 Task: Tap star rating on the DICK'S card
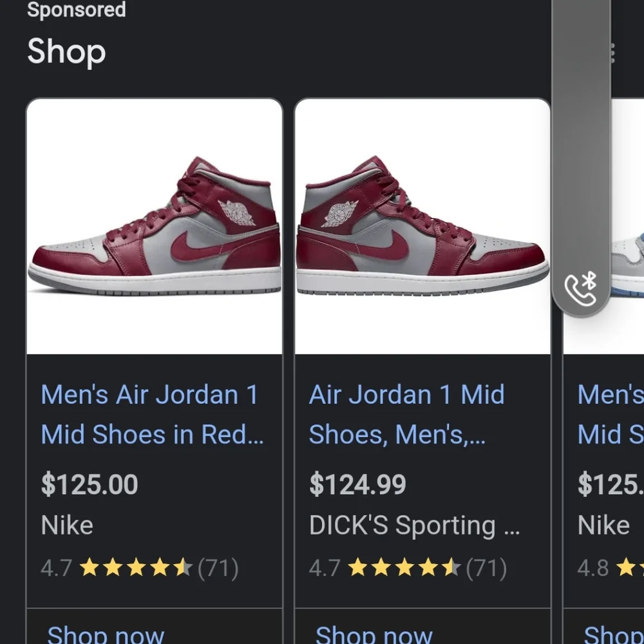click(x=404, y=569)
